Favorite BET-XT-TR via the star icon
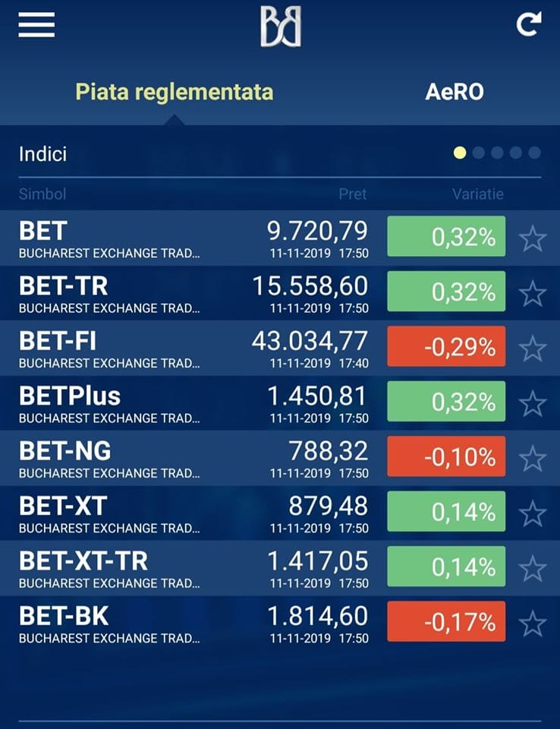The width and height of the screenshot is (560, 729). point(532,568)
